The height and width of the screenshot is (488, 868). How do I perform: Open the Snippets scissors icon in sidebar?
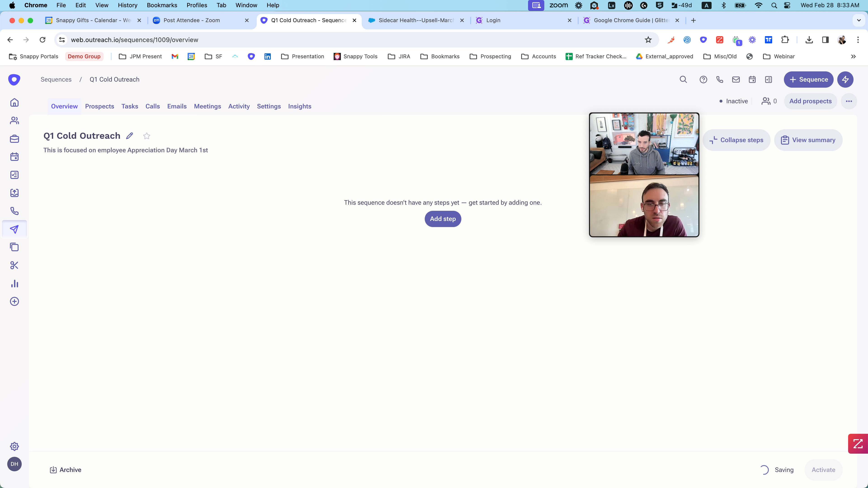(14, 265)
